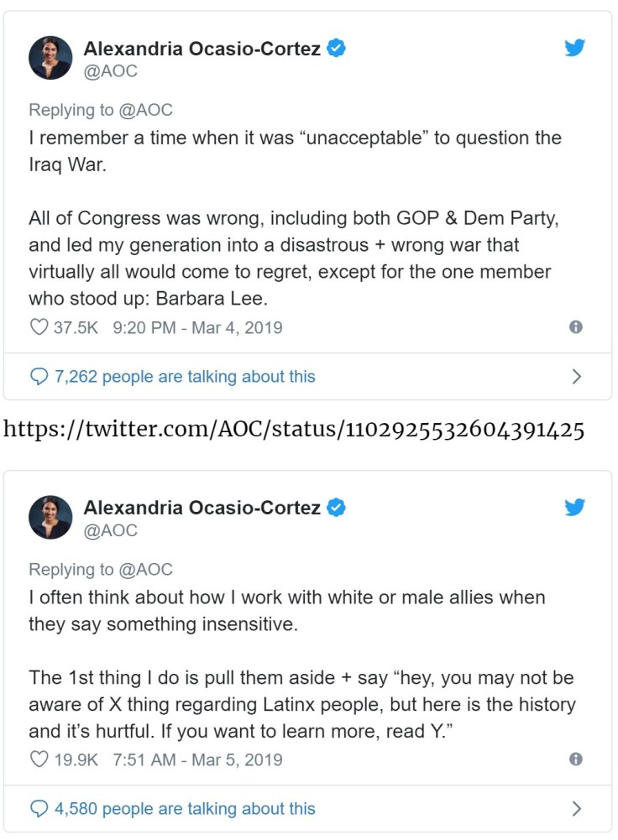The width and height of the screenshot is (618, 840).
Task: Open profile photo on the first tweet
Action: [x=50, y=59]
